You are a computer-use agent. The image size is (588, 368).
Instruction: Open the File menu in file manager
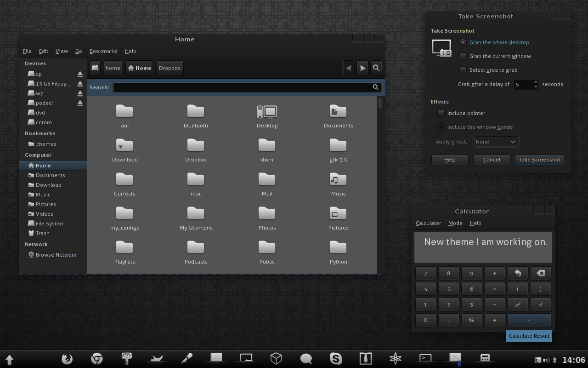(27, 51)
